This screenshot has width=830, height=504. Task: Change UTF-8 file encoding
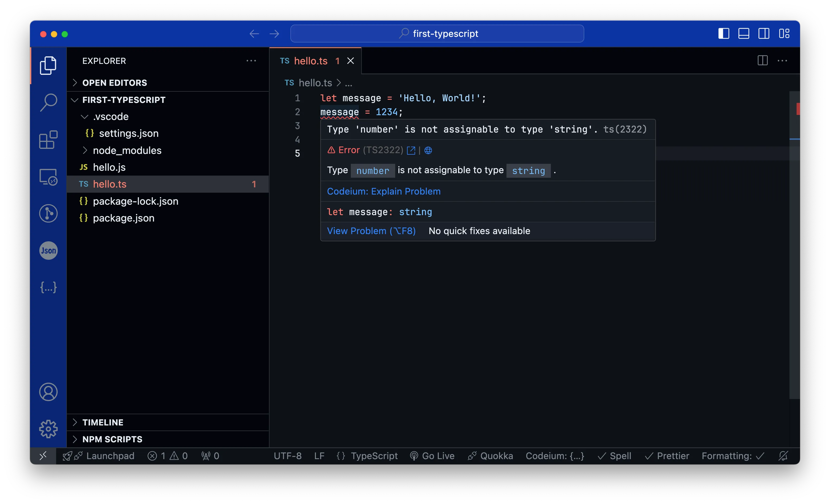[x=288, y=456]
